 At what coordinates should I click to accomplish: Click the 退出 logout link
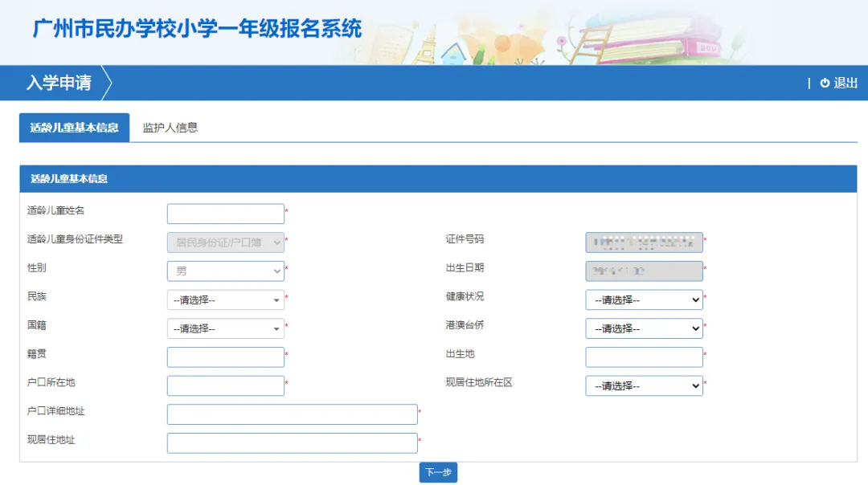(846, 83)
